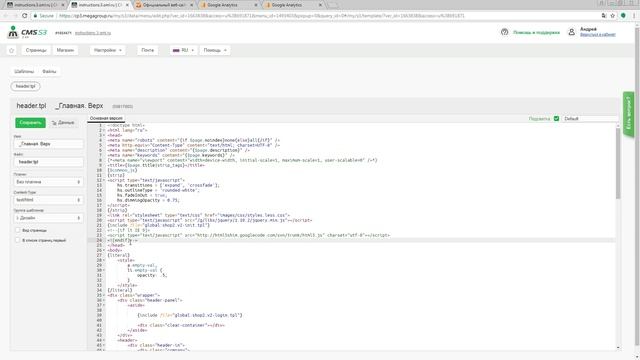The height and width of the screenshot is (360, 640).
Task: Click the title tag on code line 9
Action: point(156,165)
